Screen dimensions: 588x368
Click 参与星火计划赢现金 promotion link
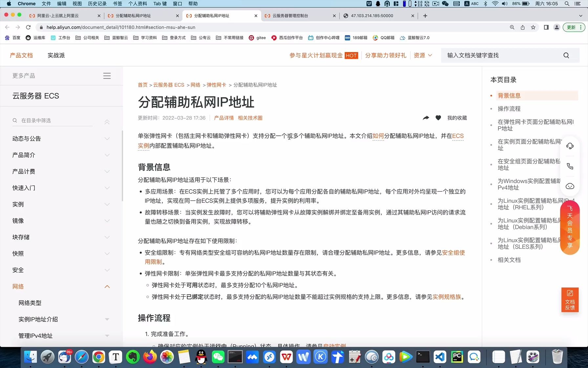point(316,55)
